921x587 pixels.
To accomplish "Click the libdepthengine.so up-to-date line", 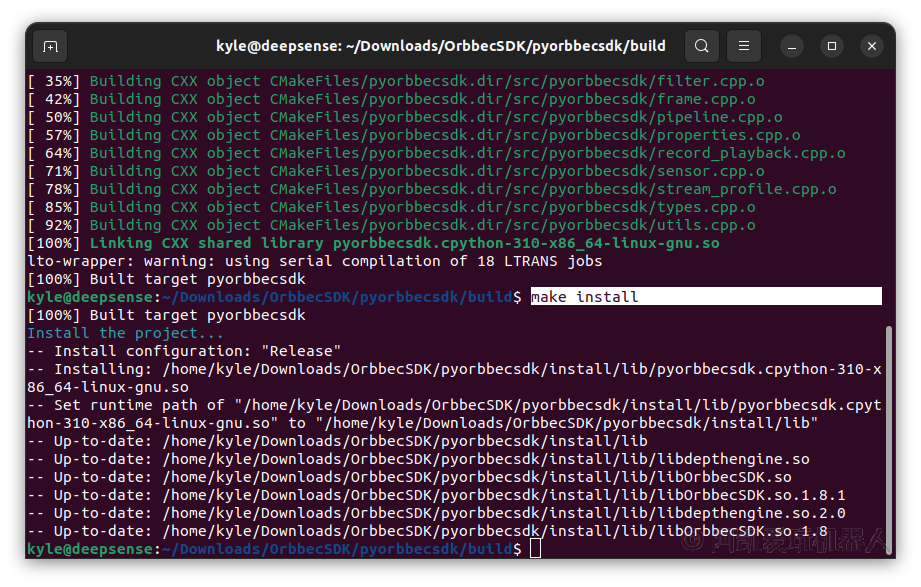I will [x=418, y=459].
